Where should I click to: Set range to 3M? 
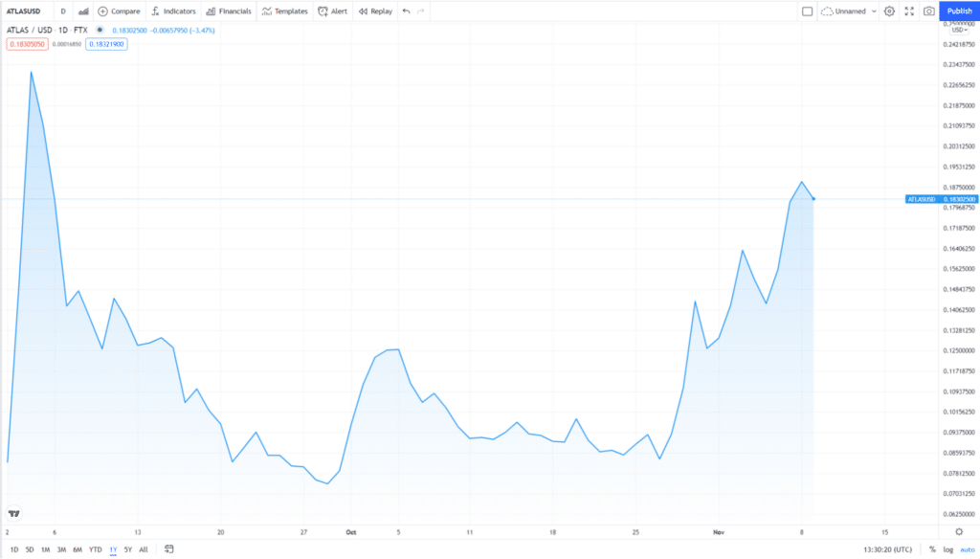coord(61,549)
